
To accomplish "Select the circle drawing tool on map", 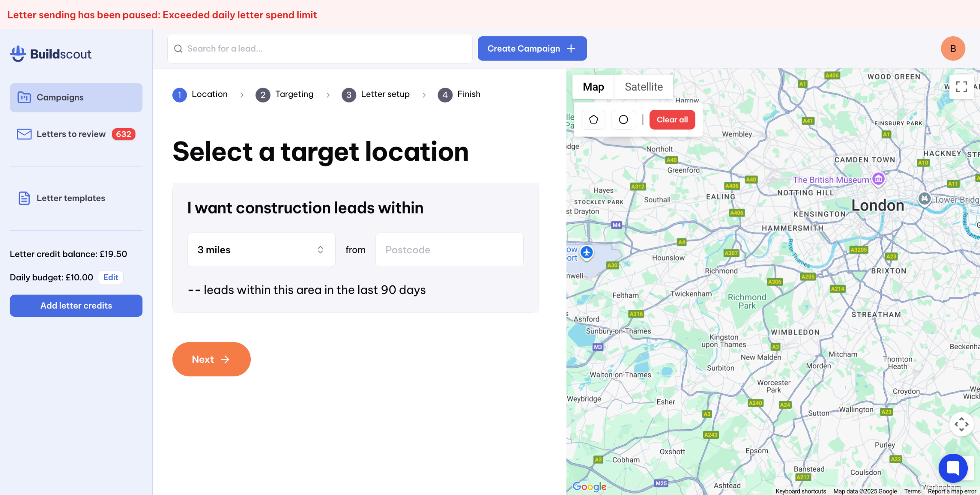I will coord(623,120).
